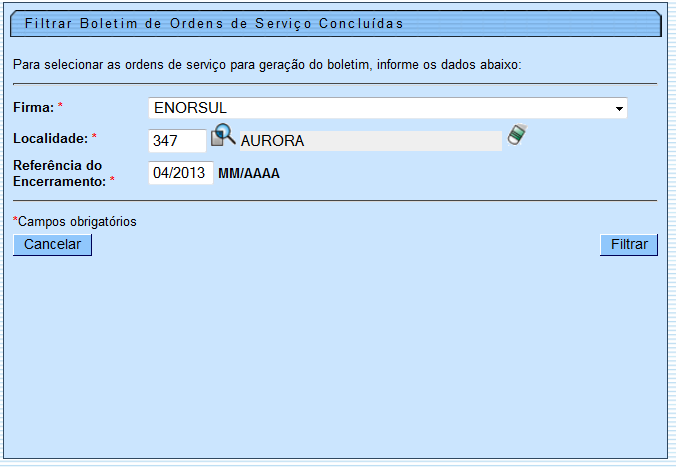Click the red asterisk beside Localidade
Image resolution: width=676 pixels, height=467 pixels.
(x=94, y=137)
